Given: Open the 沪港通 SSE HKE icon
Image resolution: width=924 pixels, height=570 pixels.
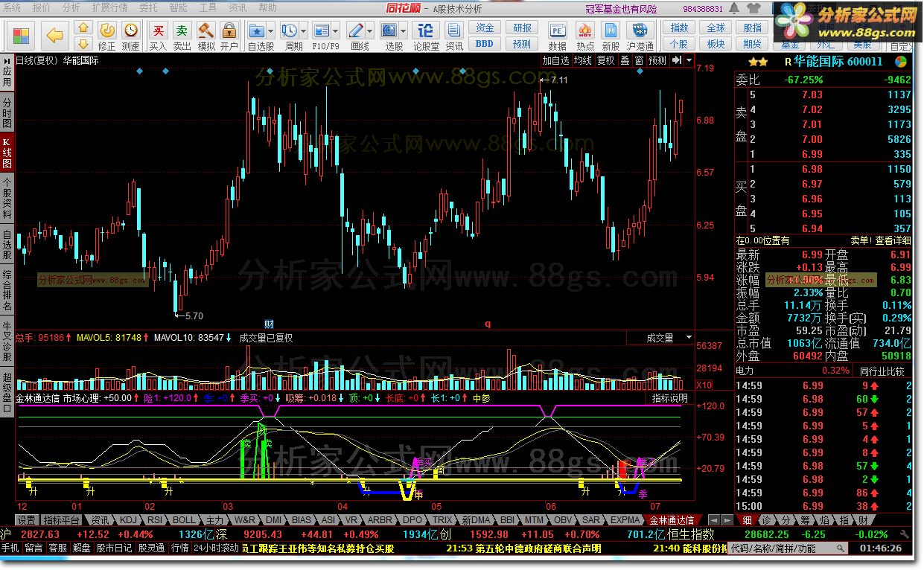Looking at the screenshot, I should pyautogui.click(x=640, y=30).
